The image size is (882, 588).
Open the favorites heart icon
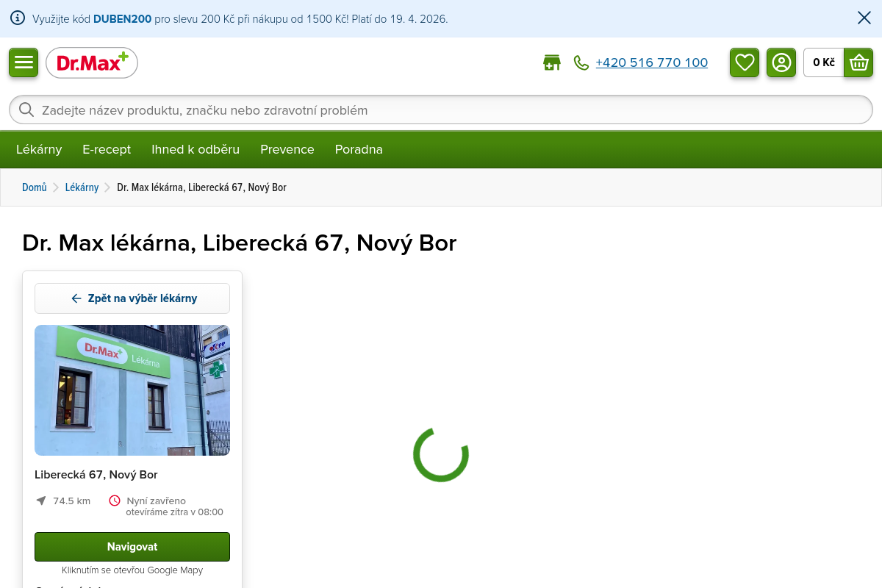click(x=745, y=62)
